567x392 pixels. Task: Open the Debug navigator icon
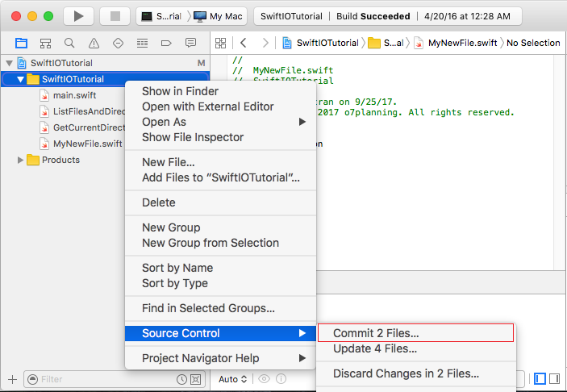[142, 44]
